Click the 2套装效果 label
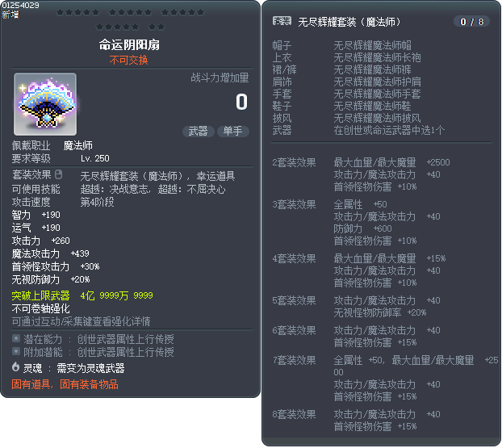The height and width of the screenshot is (448, 502). (294, 162)
